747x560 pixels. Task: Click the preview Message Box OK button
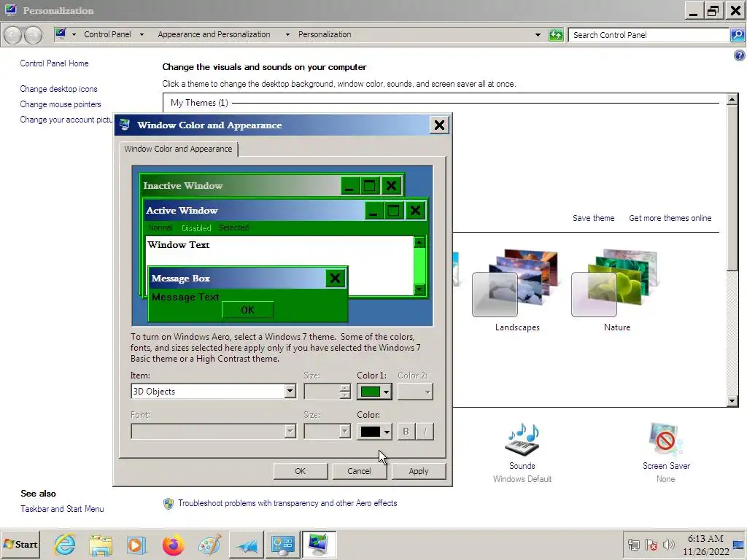tap(248, 310)
